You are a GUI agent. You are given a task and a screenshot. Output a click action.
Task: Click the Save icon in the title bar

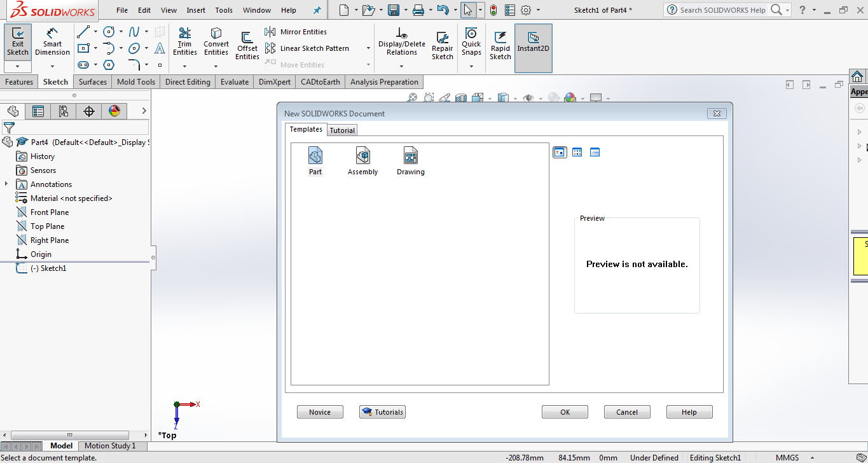(394, 10)
